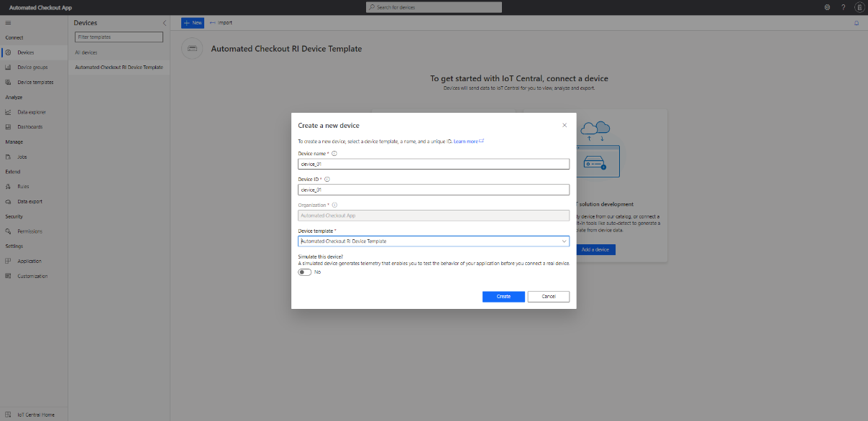Select All devices in the list
This screenshot has height=421, width=868.
pos(86,52)
